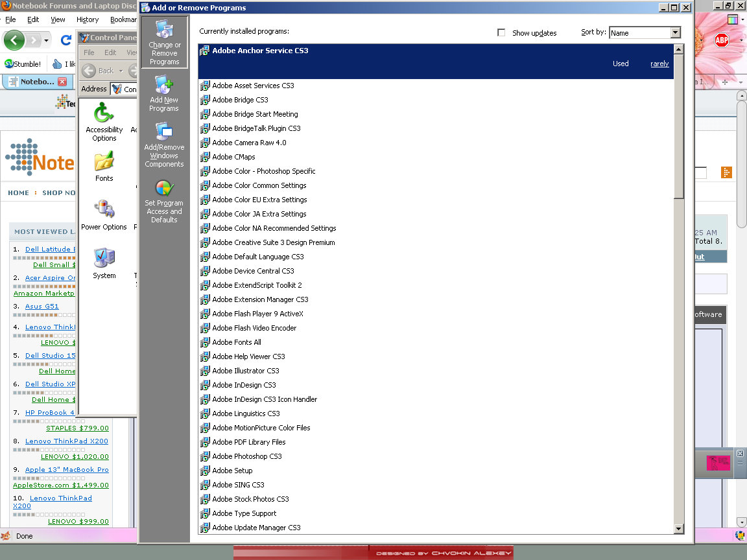Screen dimensions: 747x560
Task: Click the program list scrollbar up arrow
Action: (x=679, y=49)
